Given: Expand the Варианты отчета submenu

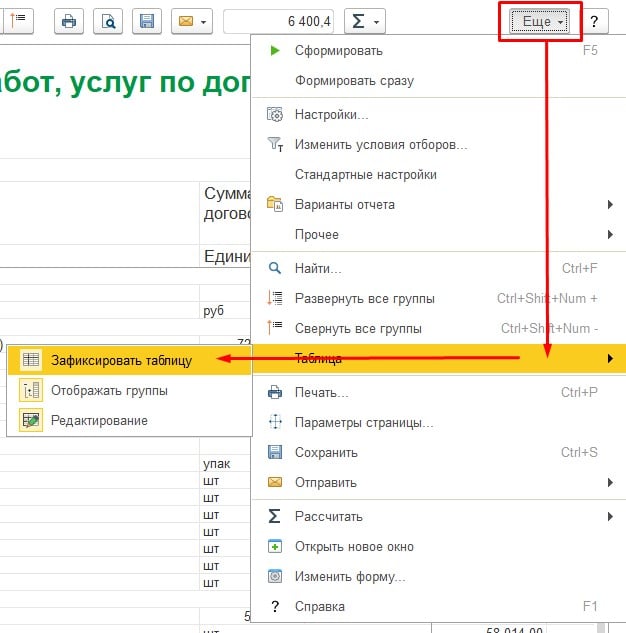Looking at the screenshot, I should 345,204.
